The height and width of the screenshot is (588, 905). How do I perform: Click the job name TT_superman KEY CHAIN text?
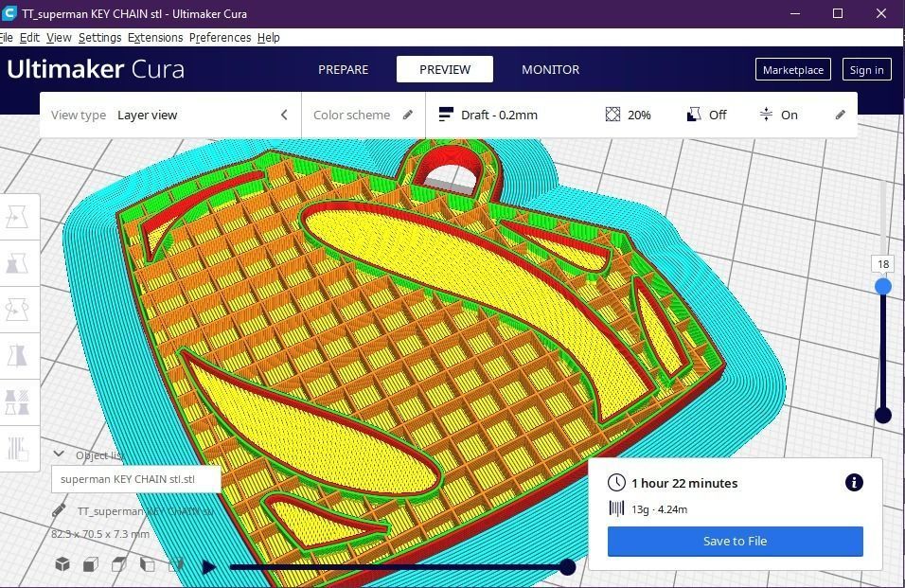point(146,511)
